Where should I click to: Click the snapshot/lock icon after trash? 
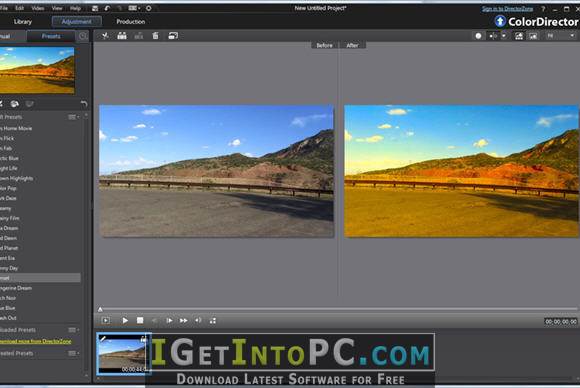tap(173, 36)
